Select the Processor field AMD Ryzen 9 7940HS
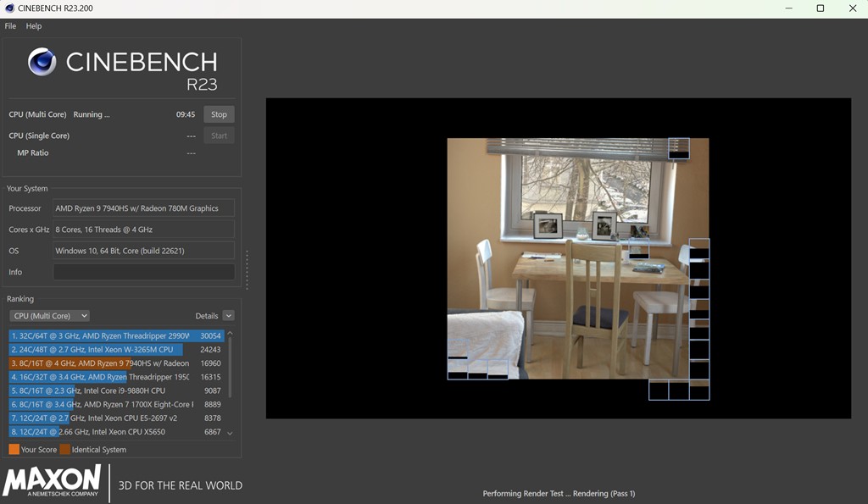This screenshot has height=504, width=868. click(144, 208)
